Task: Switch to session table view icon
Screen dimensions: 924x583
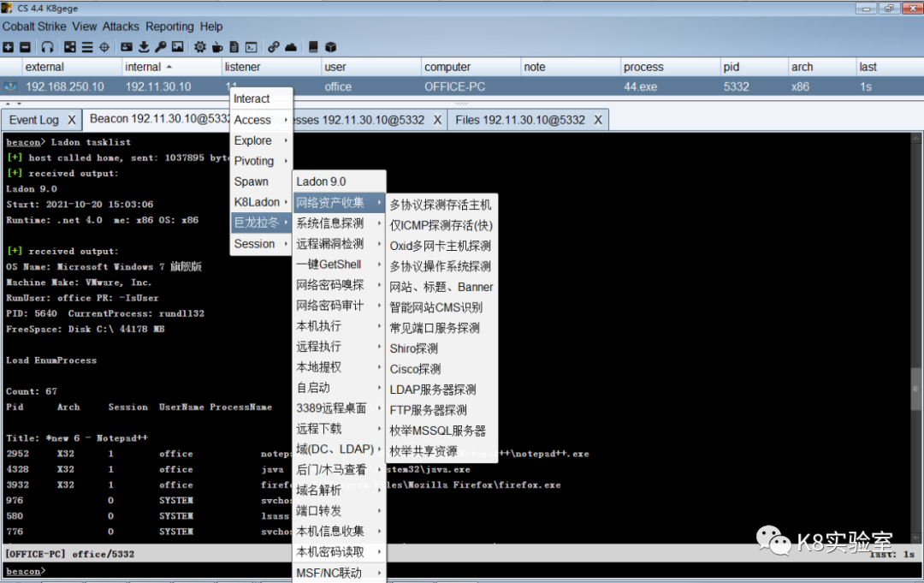Action: point(87,47)
